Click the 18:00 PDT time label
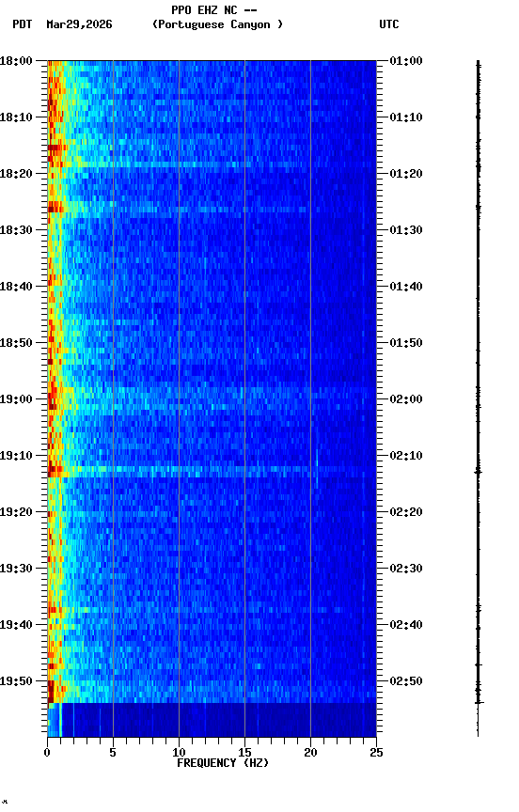This screenshot has width=519, height=812. [x=16, y=61]
